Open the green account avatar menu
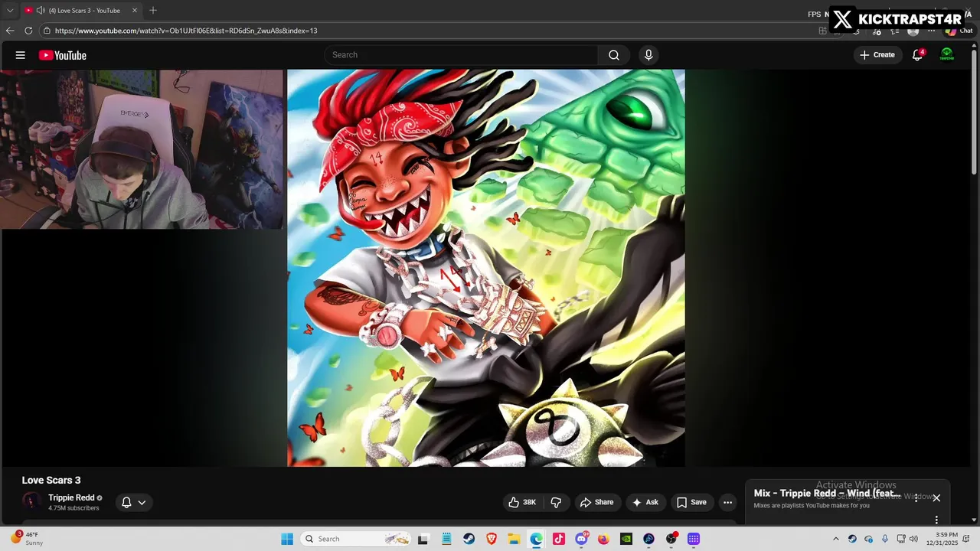Image resolution: width=980 pixels, height=551 pixels. point(947,55)
